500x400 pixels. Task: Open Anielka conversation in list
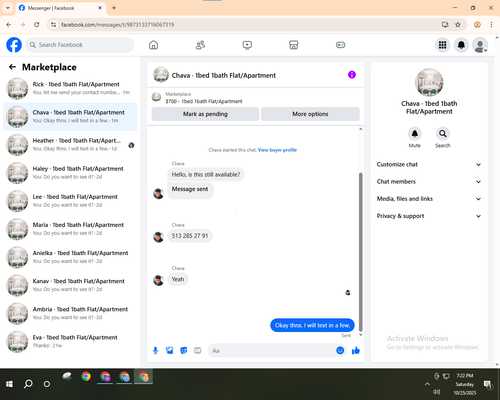(70, 257)
